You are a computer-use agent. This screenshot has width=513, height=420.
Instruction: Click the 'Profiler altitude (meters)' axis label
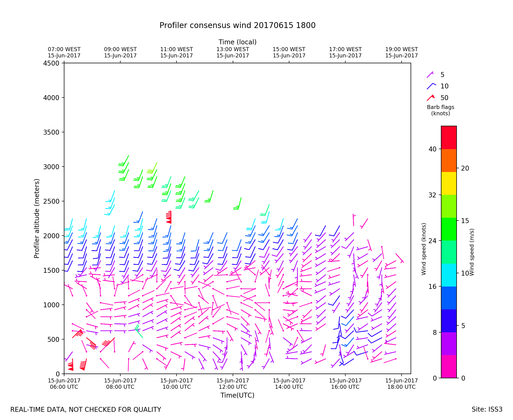(37, 218)
